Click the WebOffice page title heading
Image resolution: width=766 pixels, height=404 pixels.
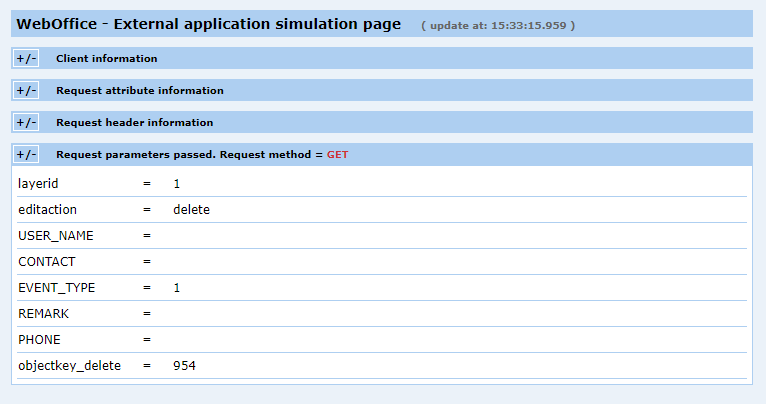(208, 24)
